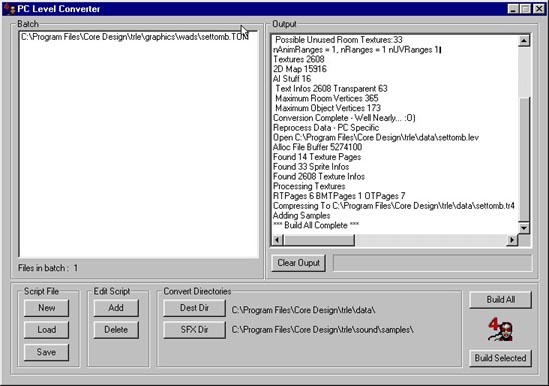Click horizontal scrollbar left arrow
Image resolution: width=549 pixels, height=386 pixels.
[x=278, y=240]
